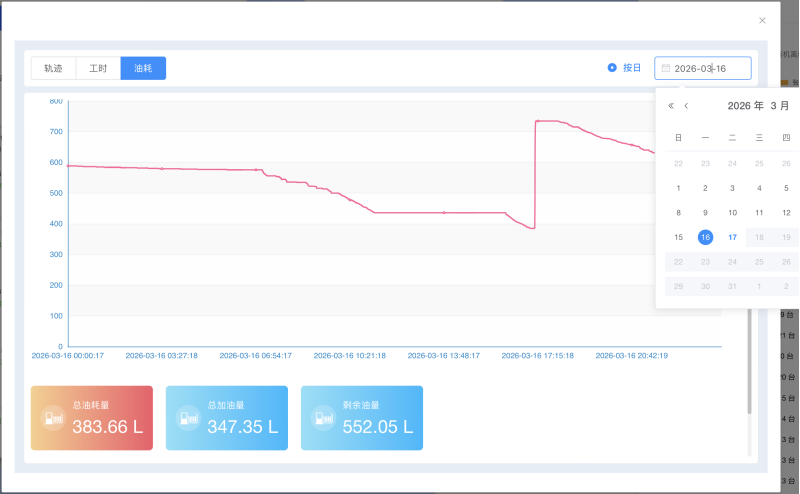Image resolution: width=800 pixels, height=494 pixels.
Task: Select date 15 in the calendar
Action: click(679, 237)
